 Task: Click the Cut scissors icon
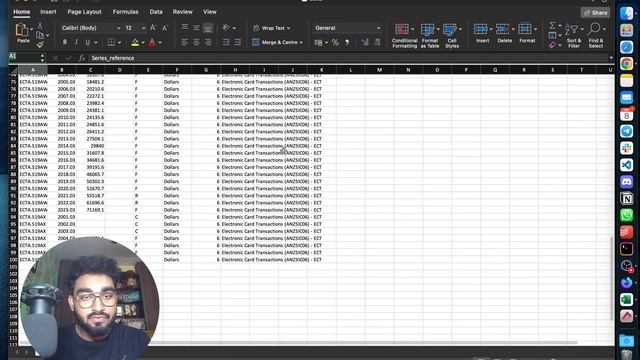(x=40, y=26)
